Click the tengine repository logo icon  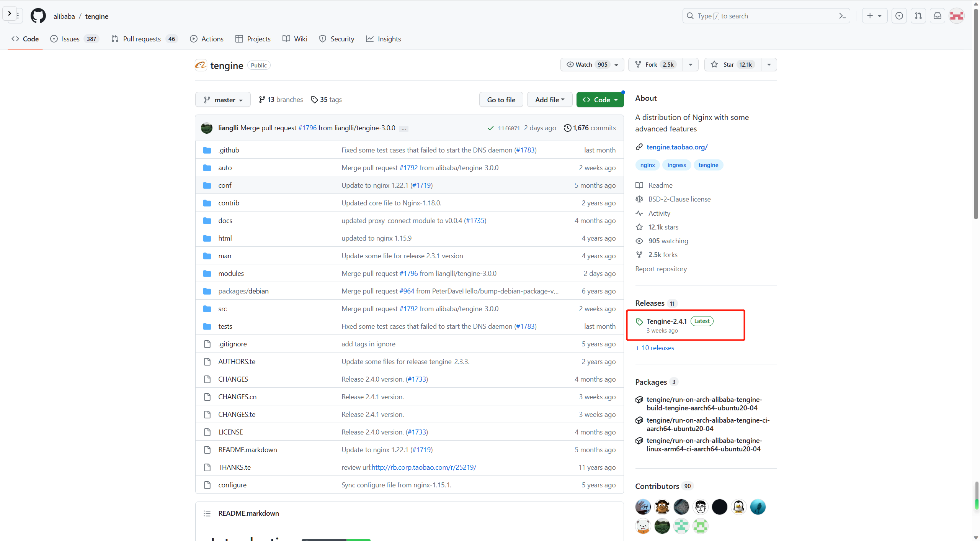(201, 65)
